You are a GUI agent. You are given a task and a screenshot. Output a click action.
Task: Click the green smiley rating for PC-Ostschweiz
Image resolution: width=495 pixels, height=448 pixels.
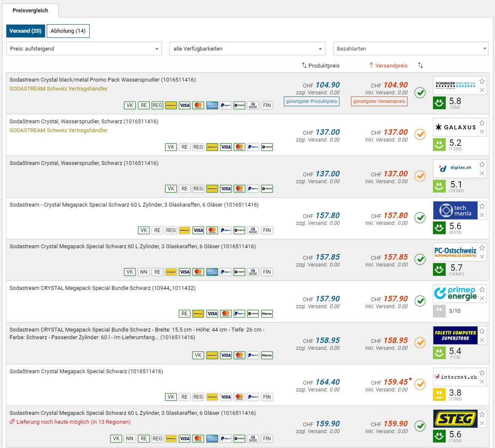[439, 269]
